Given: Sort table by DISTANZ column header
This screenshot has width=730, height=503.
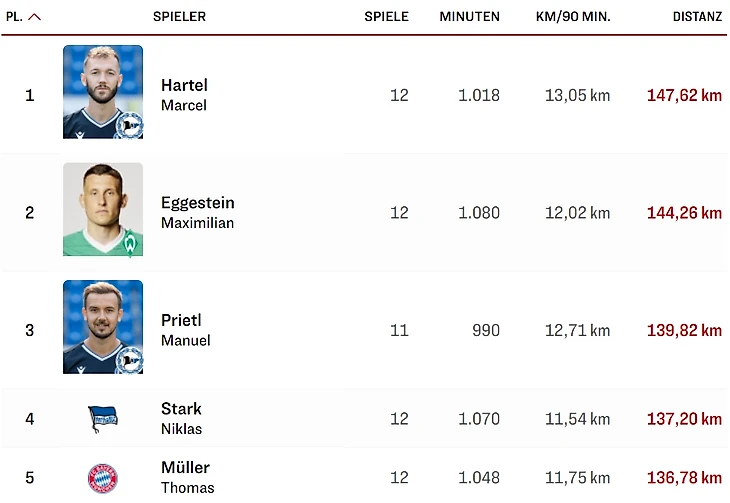Looking at the screenshot, I should (x=697, y=17).
